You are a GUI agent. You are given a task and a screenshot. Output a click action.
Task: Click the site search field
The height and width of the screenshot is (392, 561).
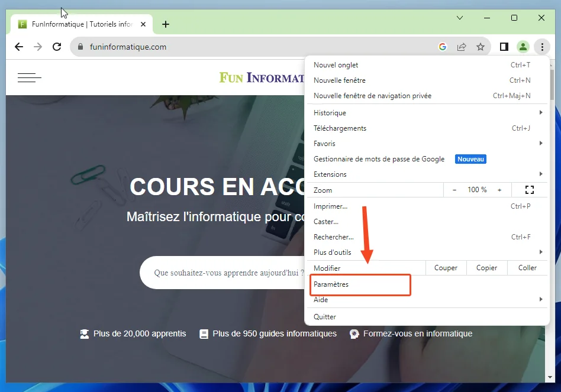(222, 273)
